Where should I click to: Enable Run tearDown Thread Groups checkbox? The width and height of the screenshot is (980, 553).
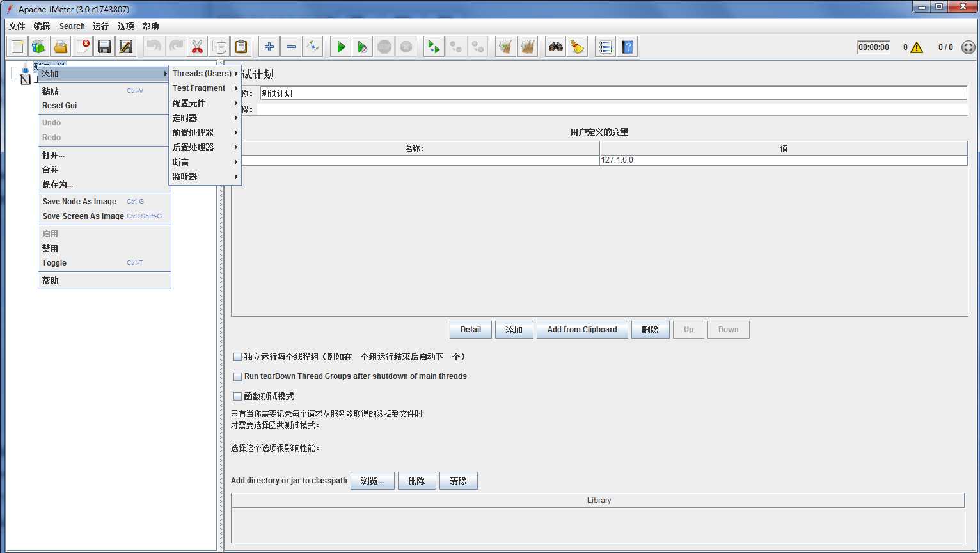point(237,376)
